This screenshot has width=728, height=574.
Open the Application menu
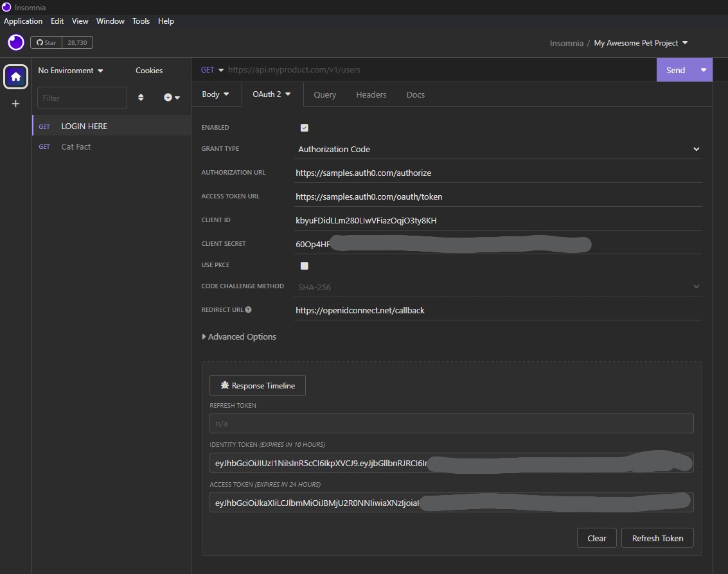23,21
